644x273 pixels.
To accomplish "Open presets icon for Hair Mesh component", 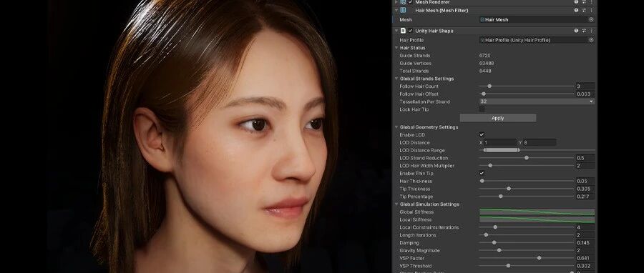I will [x=584, y=10].
